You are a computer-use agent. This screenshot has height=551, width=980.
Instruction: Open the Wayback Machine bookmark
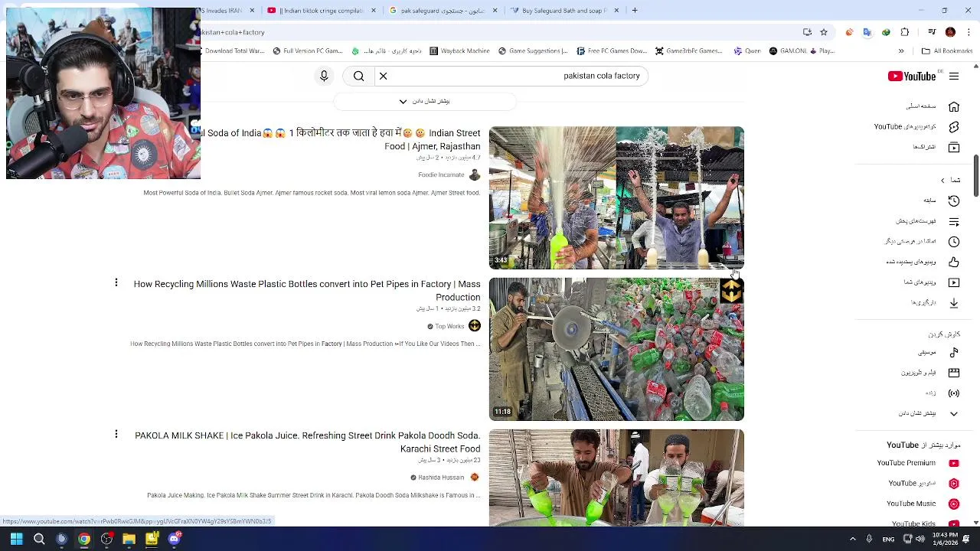[x=459, y=51]
